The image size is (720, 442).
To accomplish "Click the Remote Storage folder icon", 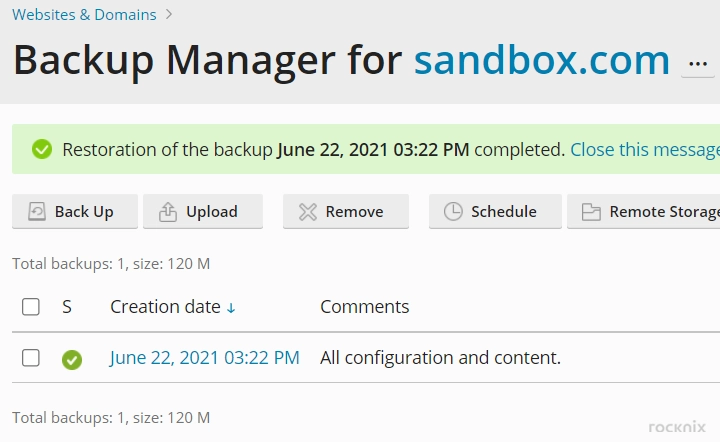I will pos(591,212).
